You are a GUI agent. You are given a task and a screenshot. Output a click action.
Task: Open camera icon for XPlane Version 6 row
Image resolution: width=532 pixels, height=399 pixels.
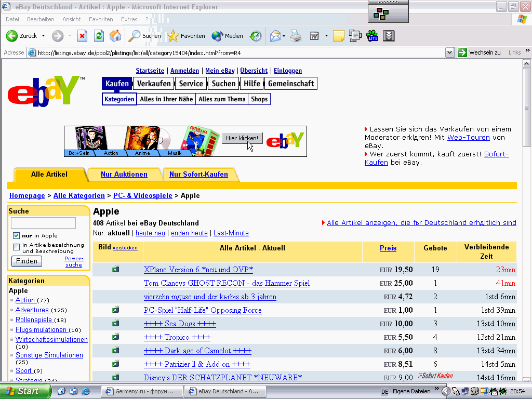point(116,269)
